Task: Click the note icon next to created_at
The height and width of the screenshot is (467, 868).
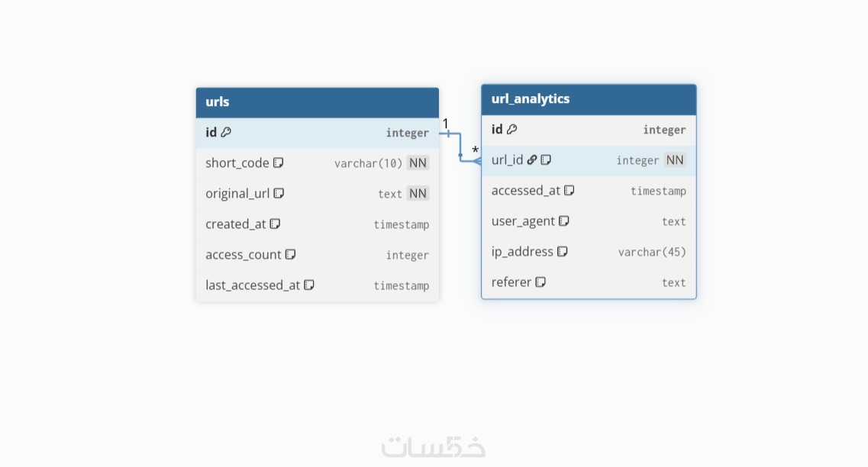Action: pos(276,224)
